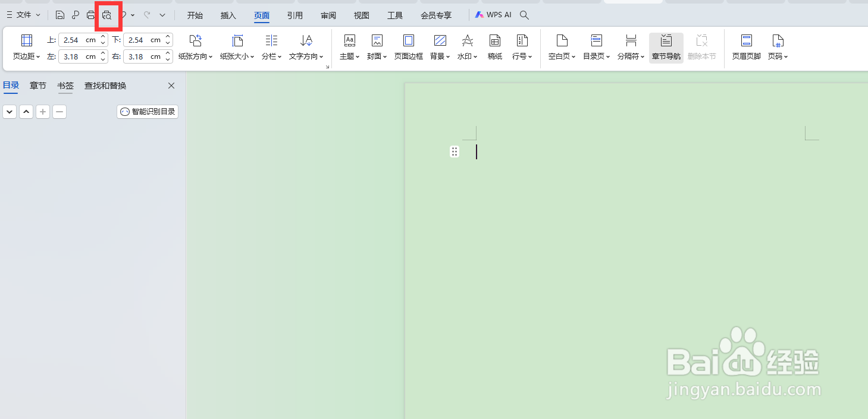Click the bottom margin 下 input field
Screen dimensions: 868x419
pyautogui.click(x=143, y=40)
